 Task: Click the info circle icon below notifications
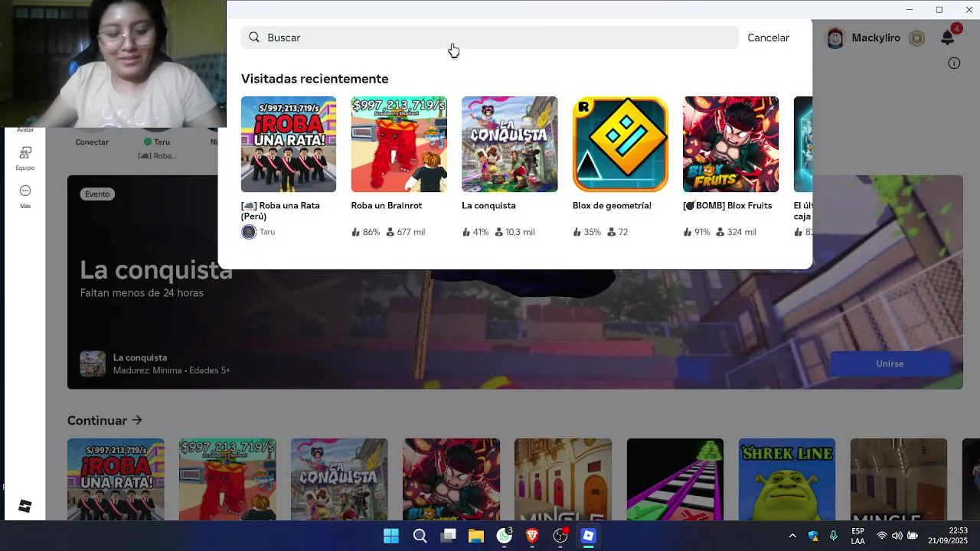click(x=954, y=64)
